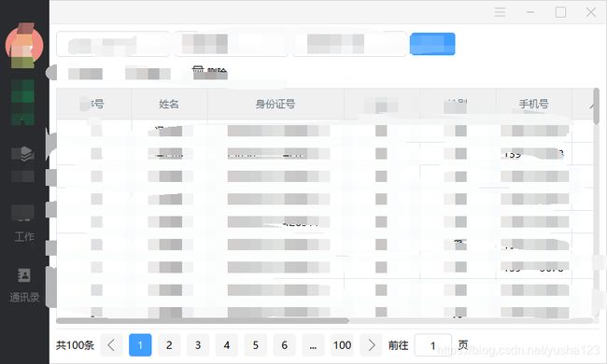Click the trash delete icon above table
The image size is (607, 364).
(x=198, y=70)
